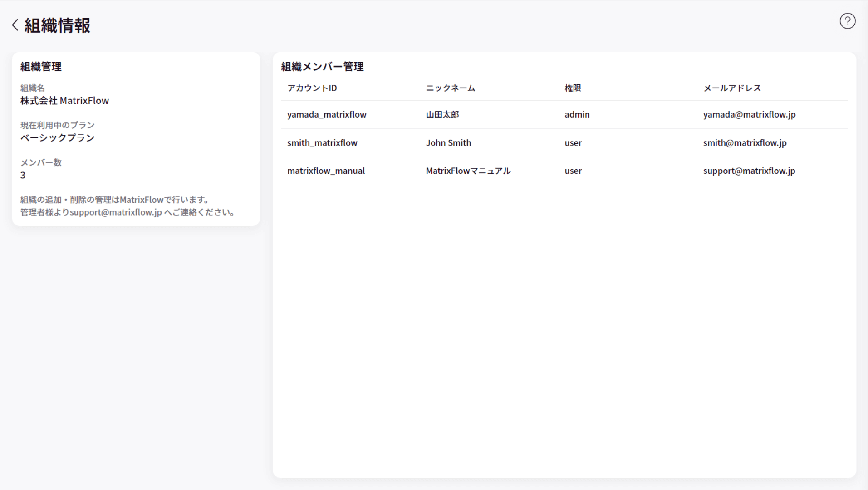Open the help question mark icon
Screen dimensions: 868x490
847,21
